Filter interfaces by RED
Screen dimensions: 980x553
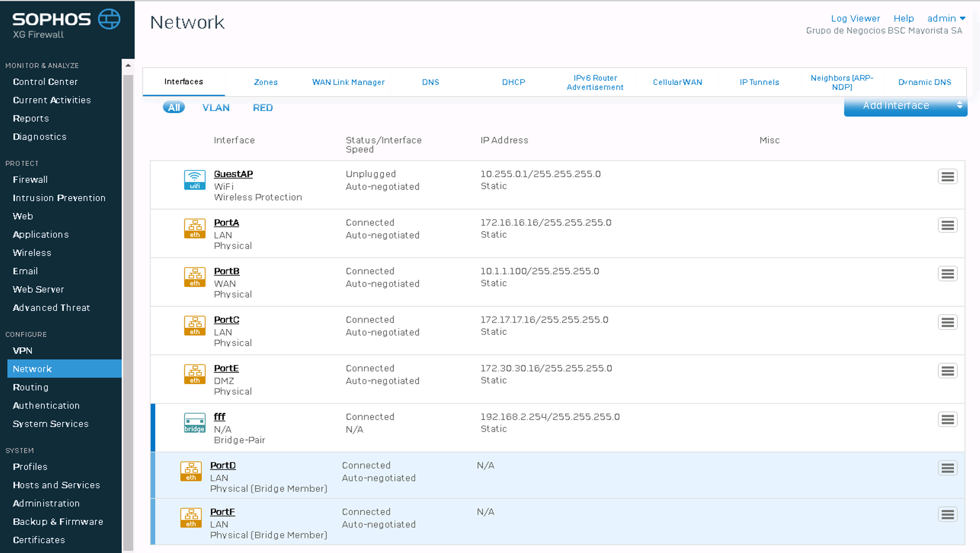click(x=263, y=108)
